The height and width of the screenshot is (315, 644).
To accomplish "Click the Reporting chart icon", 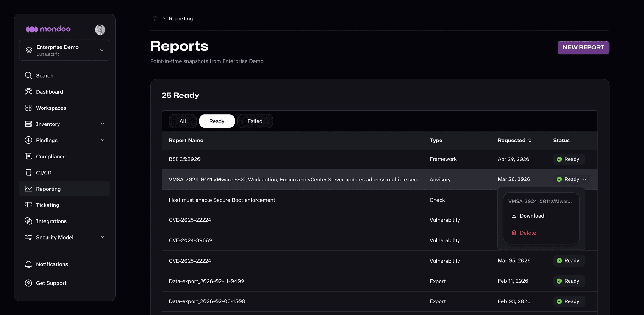I will (x=28, y=189).
